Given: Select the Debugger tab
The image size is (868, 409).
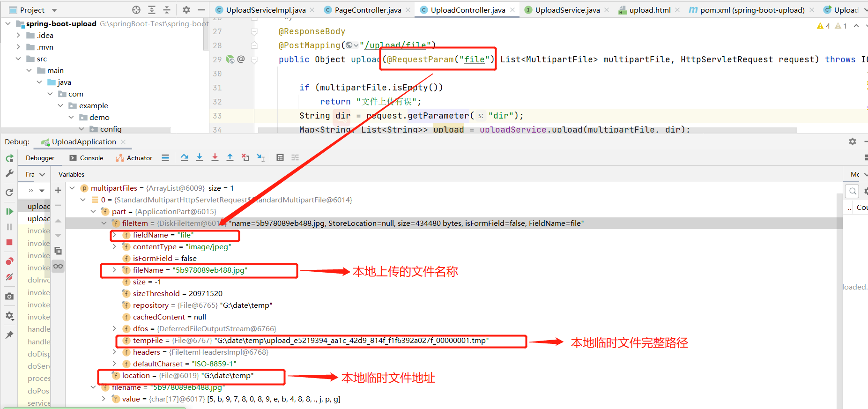Looking at the screenshot, I should [x=40, y=158].
